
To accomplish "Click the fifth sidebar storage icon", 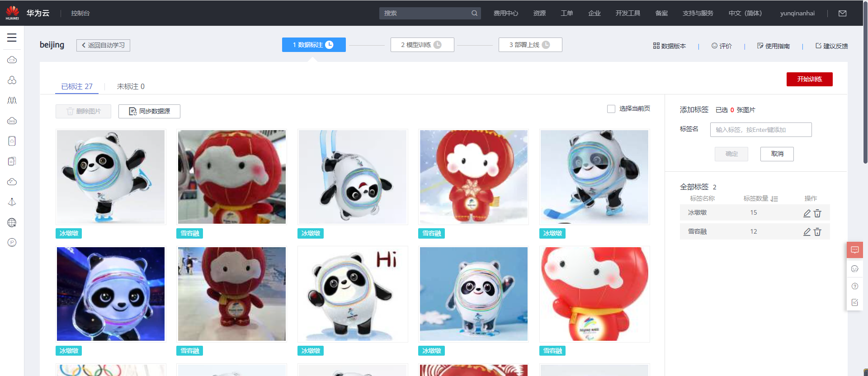I will coord(12,141).
